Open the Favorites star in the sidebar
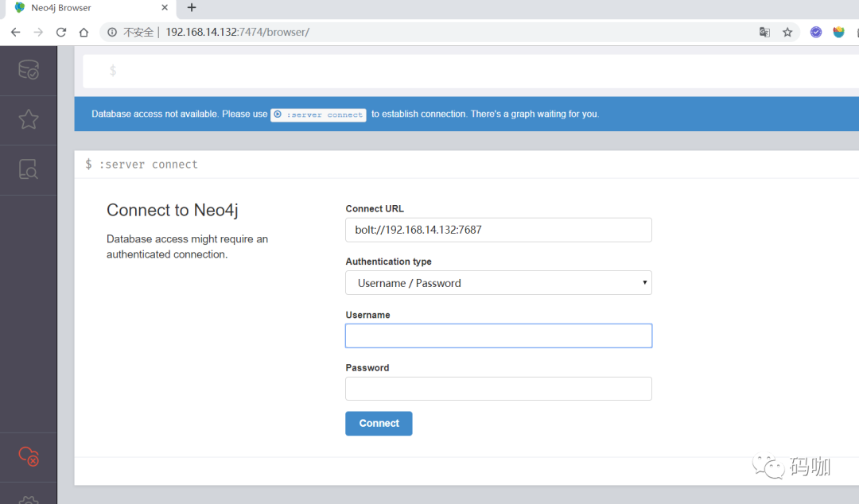859x504 pixels. [x=29, y=119]
